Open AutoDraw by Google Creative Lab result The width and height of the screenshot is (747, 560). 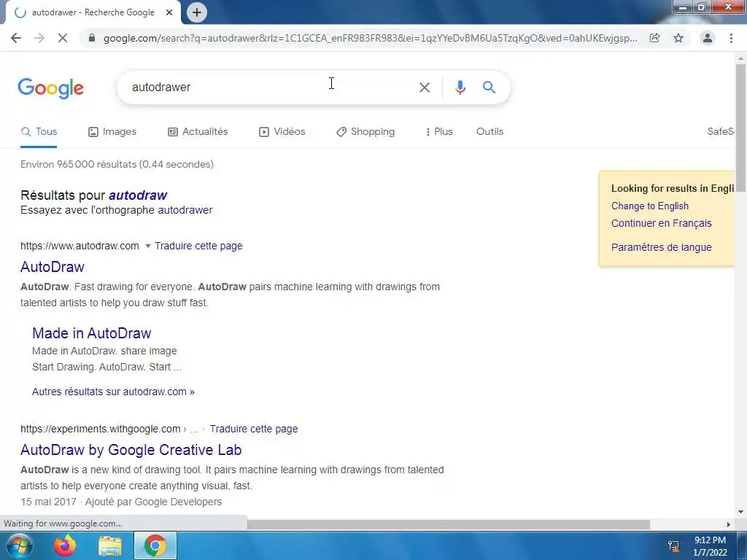click(x=131, y=450)
